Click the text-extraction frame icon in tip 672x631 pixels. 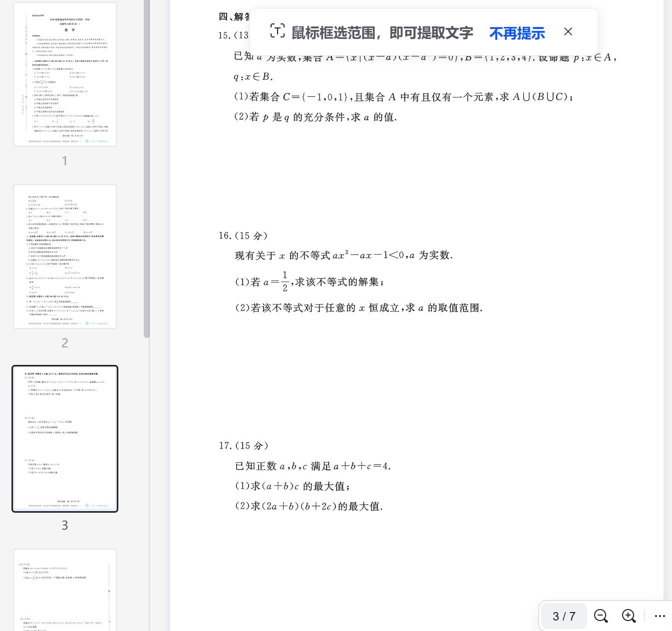(x=278, y=31)
